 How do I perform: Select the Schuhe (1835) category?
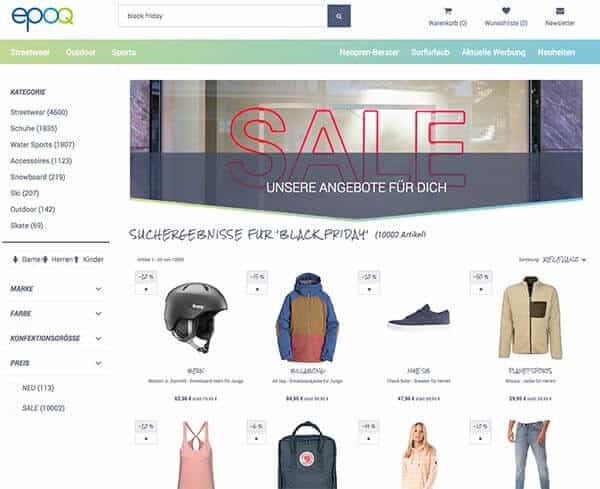click(x=34, y=128)
